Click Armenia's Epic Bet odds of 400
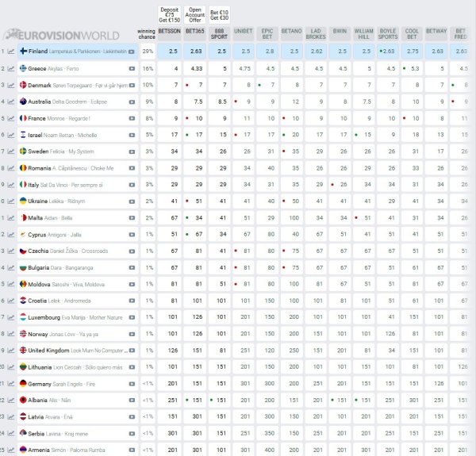 click(267, 450)
